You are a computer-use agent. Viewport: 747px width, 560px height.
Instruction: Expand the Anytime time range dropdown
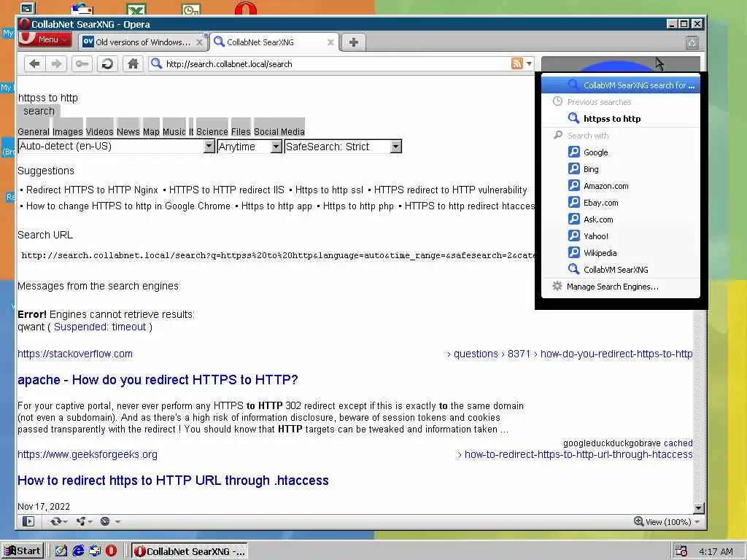click(276, 146)
